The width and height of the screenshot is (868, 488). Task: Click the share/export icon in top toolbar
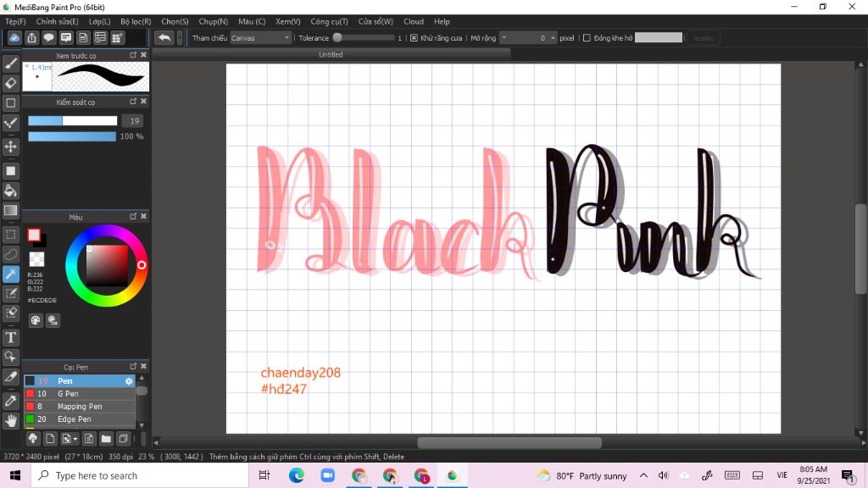[x=31, y=37]
